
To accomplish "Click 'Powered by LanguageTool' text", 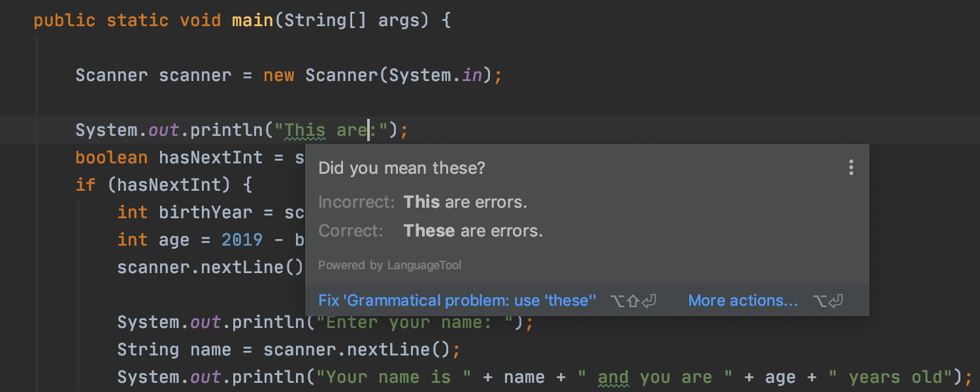I will point(390,265).
